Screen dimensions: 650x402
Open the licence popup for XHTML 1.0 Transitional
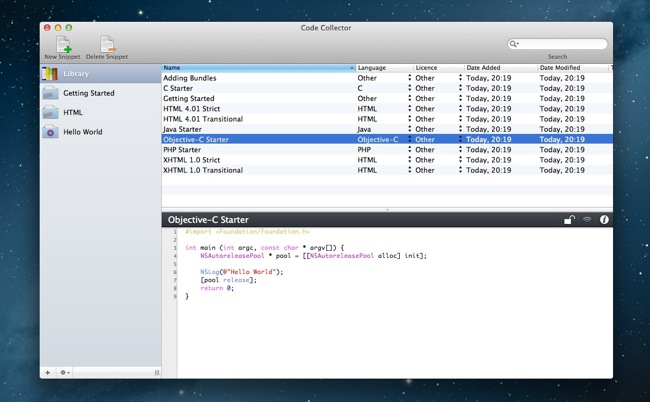coord(460,170)
